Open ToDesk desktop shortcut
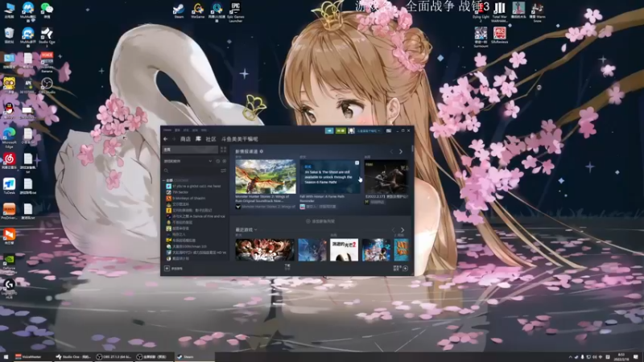Image resolution: width=644 pixels, height=362 pixels. 9,187
